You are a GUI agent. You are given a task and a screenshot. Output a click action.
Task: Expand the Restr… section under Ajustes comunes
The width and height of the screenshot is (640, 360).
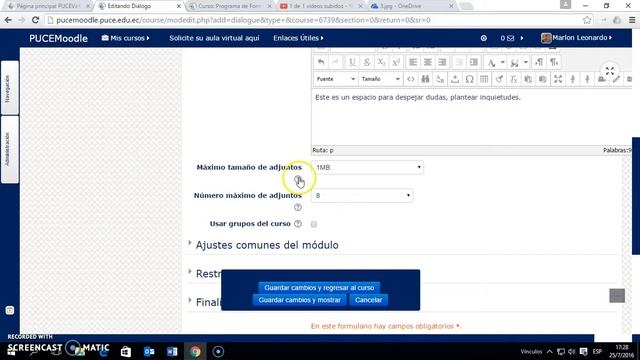[208, 273]
